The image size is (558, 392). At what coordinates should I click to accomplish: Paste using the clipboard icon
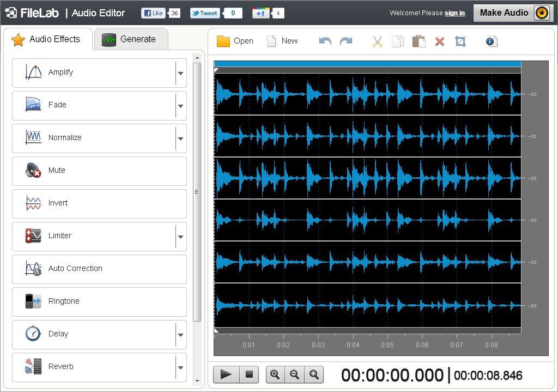point(419,41)
